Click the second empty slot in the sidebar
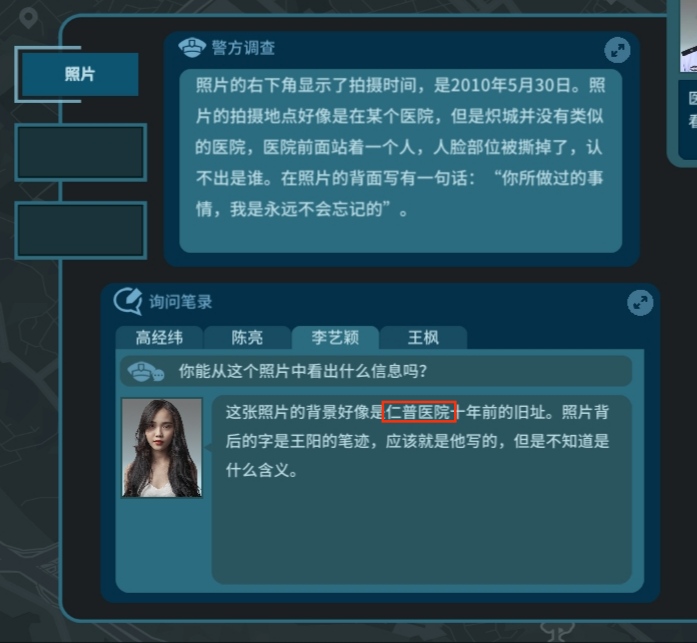Screen dimensions: 697x643 tap(80, 230)
